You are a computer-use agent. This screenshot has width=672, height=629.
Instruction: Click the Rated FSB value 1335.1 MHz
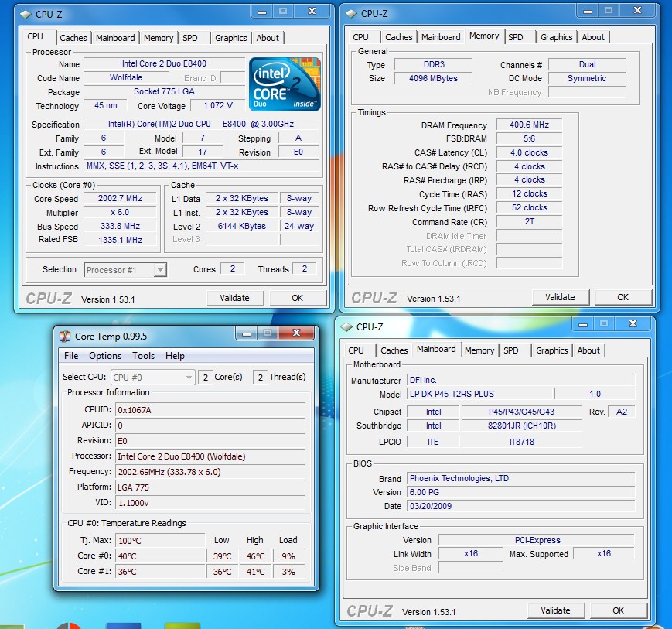[x=120, y=240]
